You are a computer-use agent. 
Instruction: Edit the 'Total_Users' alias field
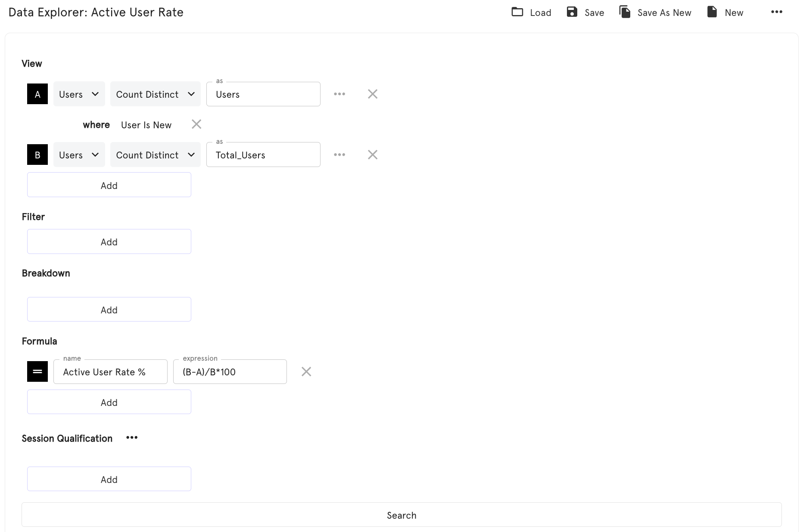tap(263, 155)
